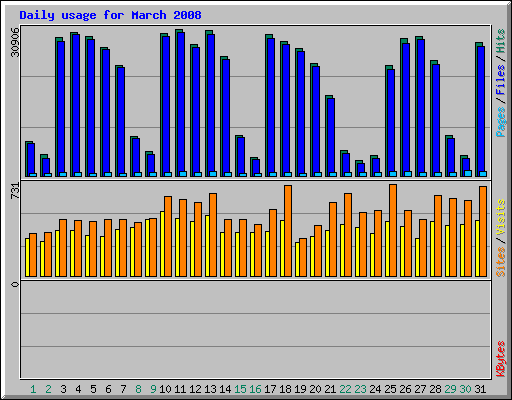Click the orange sites bar for day 1

(x=33, y=255)
